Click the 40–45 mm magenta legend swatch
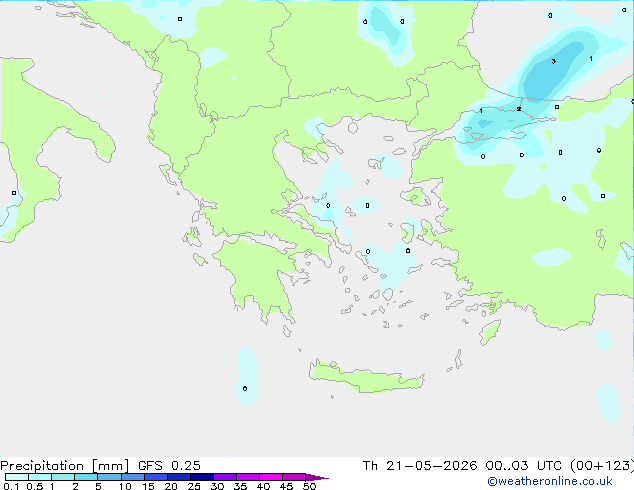 (x=271, y=477)
